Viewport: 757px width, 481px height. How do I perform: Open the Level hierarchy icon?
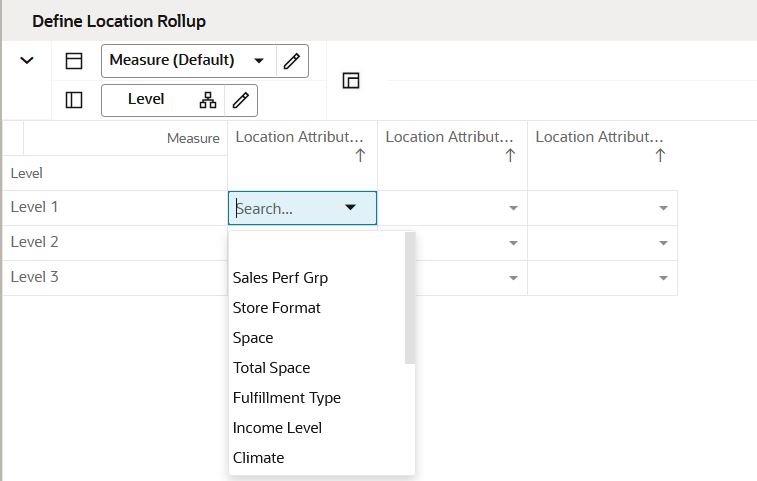tap(208, 100)
